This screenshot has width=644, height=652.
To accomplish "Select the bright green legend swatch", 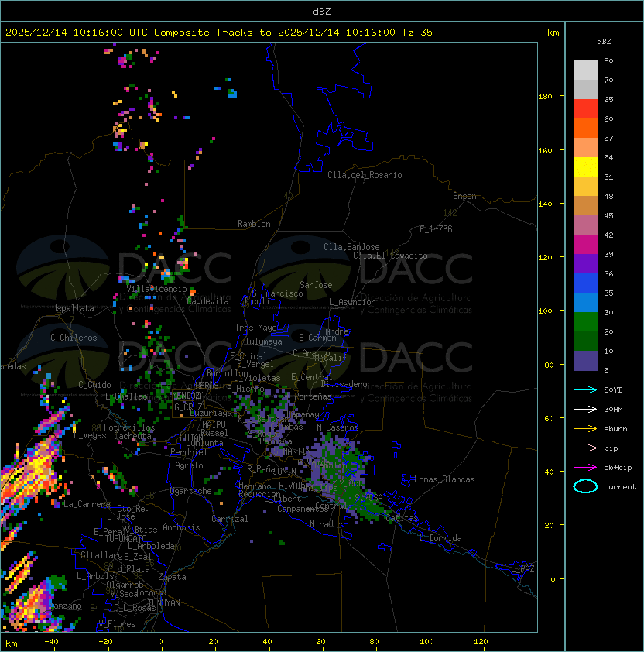I will [585, 322].
